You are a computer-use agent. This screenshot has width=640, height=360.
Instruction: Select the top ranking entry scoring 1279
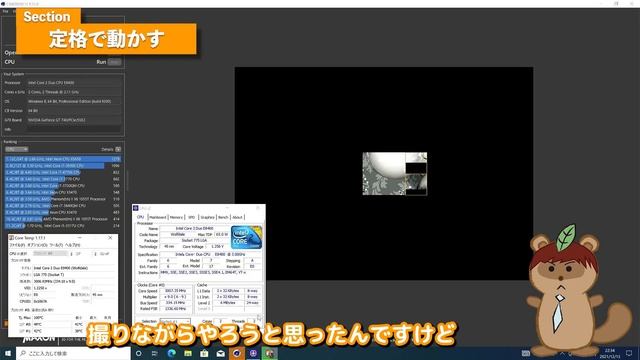(63, 159)
